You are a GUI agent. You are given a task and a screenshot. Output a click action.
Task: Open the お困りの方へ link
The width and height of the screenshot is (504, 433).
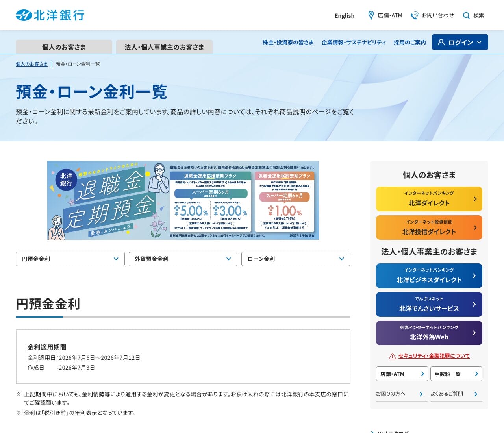(402, 394)
